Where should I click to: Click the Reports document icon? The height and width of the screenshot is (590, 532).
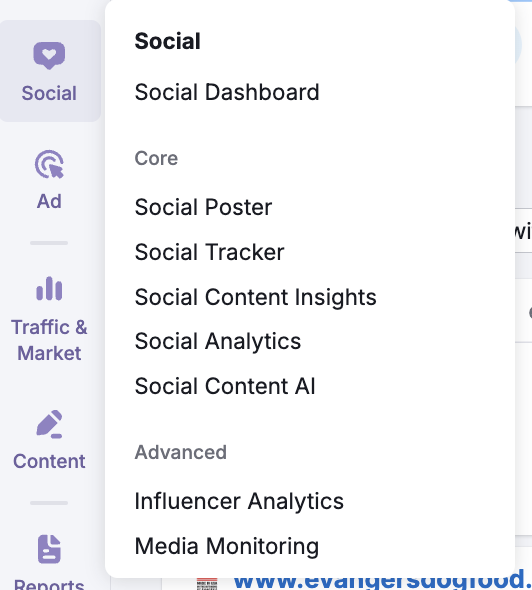coord(49,549)
